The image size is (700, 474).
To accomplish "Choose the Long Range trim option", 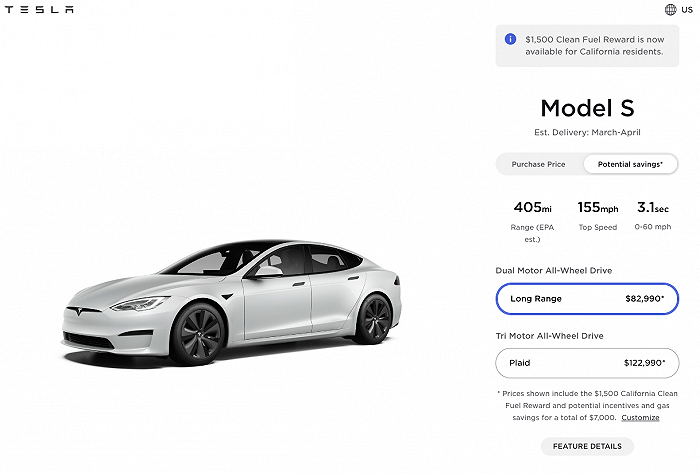I will pos(587,298).
